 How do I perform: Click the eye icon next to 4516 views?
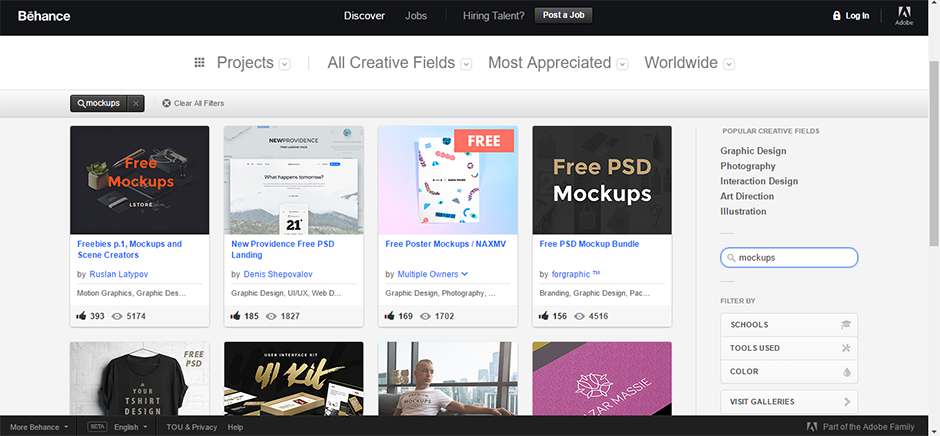579,316
